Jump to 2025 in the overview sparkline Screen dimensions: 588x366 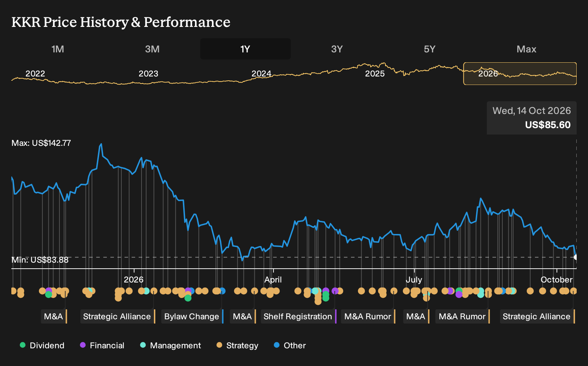pyautogui.click(x=375, y=74)
